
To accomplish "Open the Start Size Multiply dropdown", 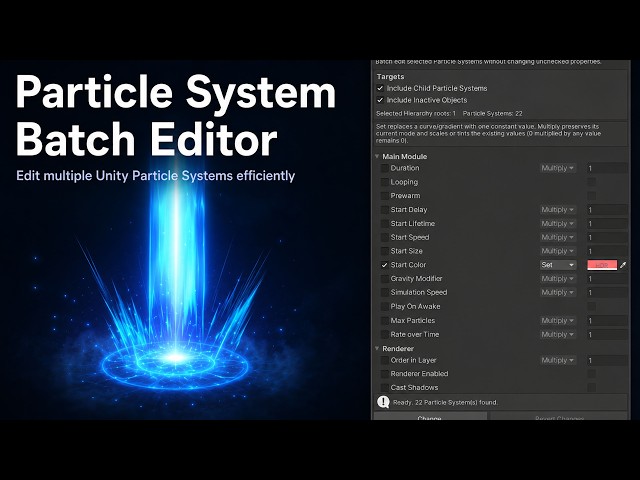I will coord(558,251).
